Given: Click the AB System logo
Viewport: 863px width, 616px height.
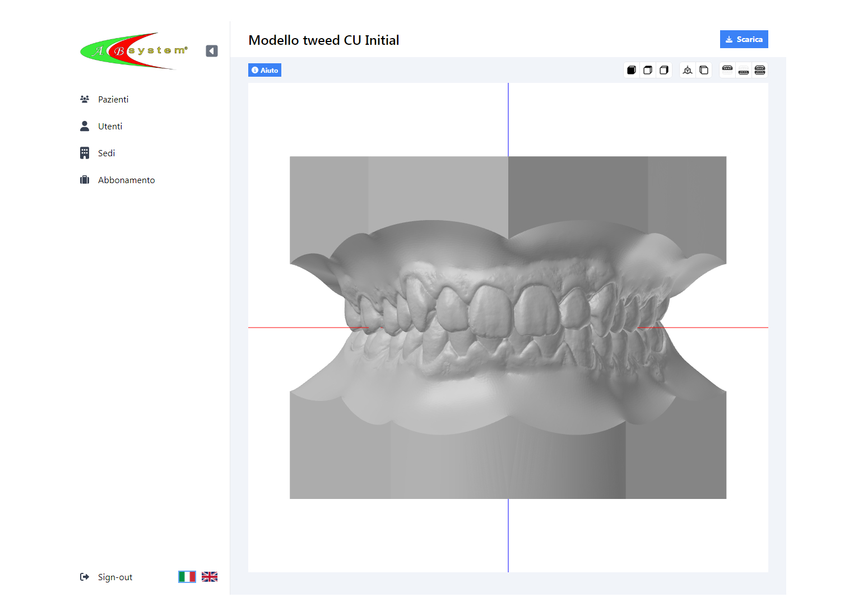Looking at the screenshot, I should [133, 51].
